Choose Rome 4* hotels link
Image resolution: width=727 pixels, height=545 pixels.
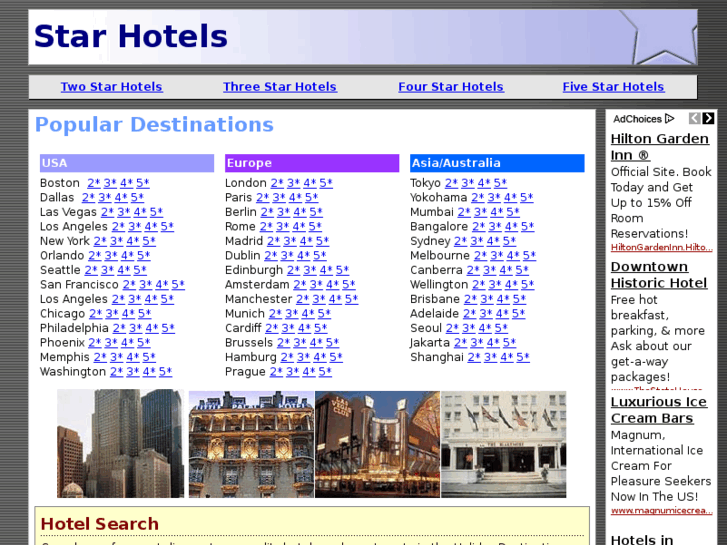coord(299,226)
